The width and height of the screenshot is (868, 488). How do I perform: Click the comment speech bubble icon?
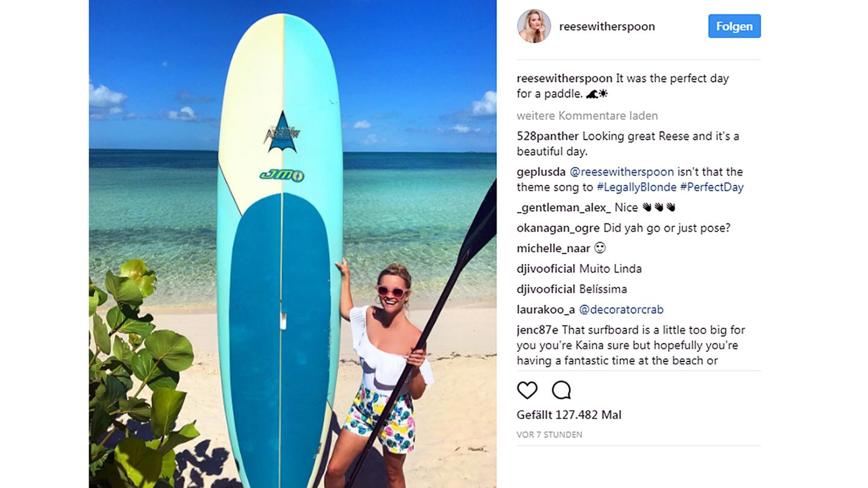(561, 390)
